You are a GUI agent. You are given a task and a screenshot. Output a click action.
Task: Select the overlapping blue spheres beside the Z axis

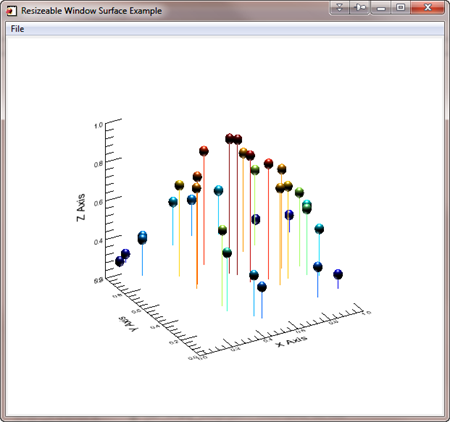[142, 238]
